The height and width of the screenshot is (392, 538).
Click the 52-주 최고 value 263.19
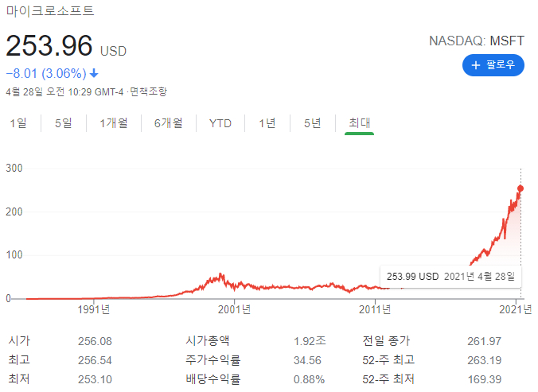(x=485, y=360)
